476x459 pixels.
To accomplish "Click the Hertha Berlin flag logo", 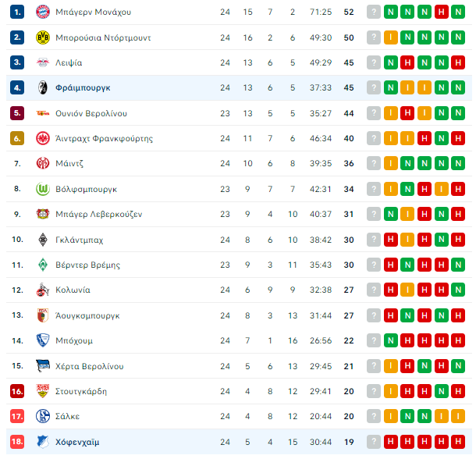I will [x=43, y=366].
